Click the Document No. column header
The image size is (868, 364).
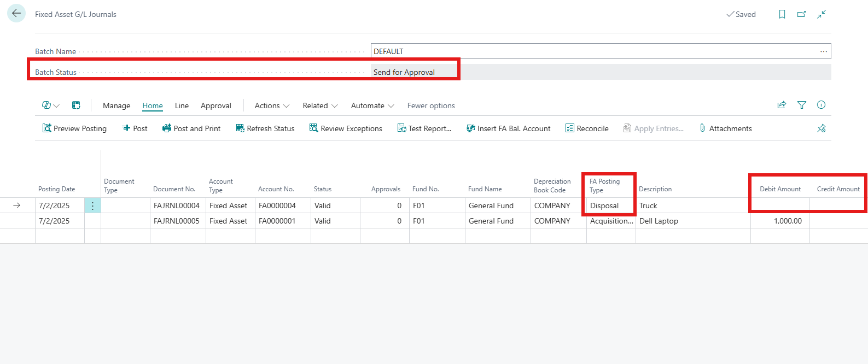[174, 189]
